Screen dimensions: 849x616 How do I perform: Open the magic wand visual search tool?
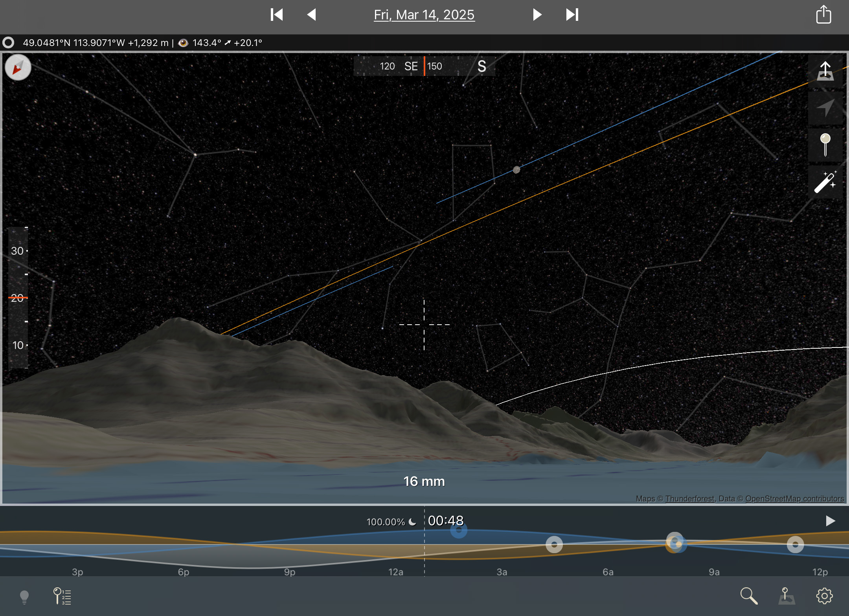(x=825, y=182)
